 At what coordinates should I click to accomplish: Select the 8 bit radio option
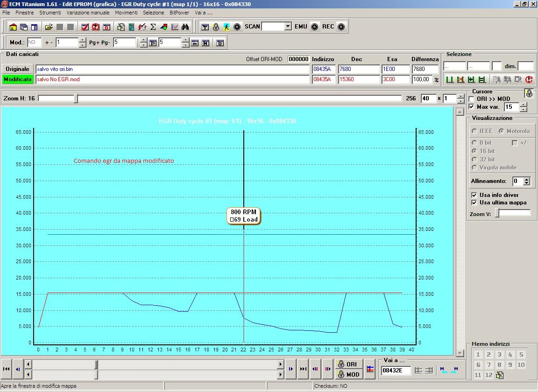(x=474, y=143)
